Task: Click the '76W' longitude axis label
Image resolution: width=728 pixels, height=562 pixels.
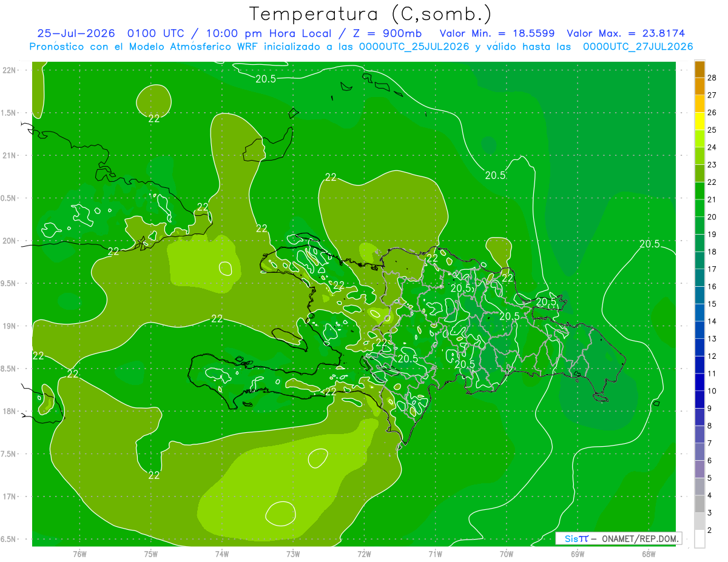Action: (x=79, y=554)
